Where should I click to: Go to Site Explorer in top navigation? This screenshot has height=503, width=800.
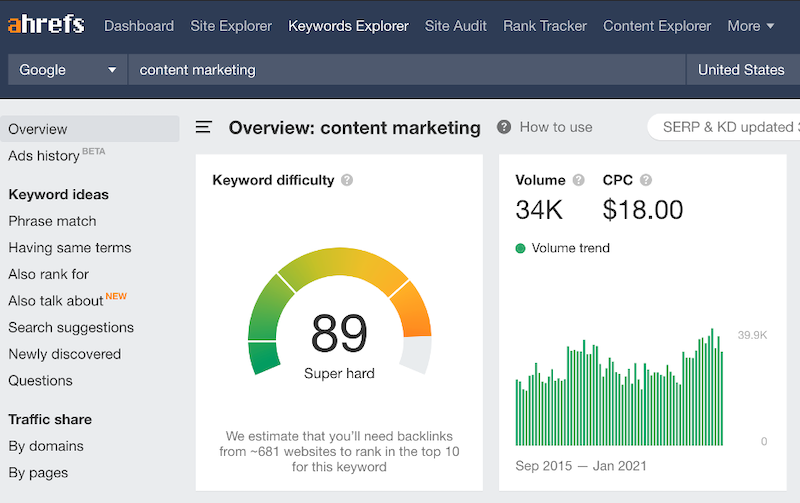coord(231,26)
